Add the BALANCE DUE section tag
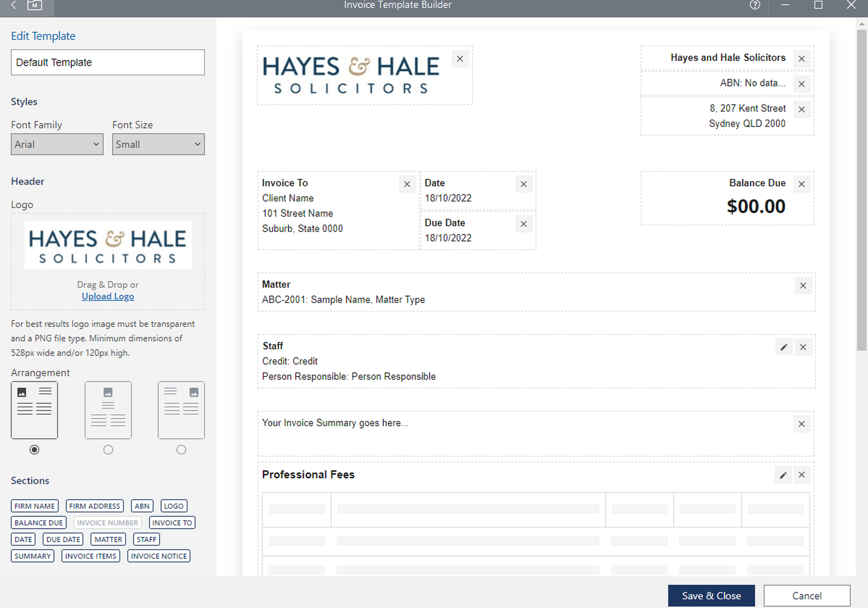 38,522
